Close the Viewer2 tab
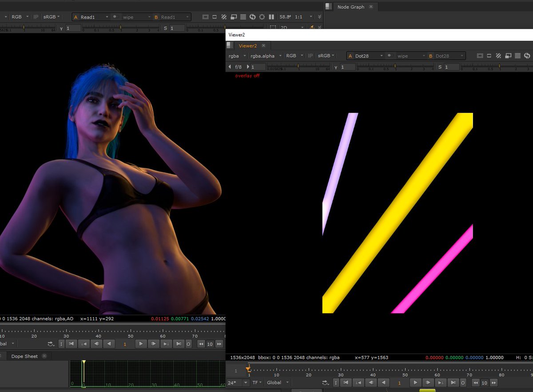This screenshot has width=533, height=392. (263, 45)
